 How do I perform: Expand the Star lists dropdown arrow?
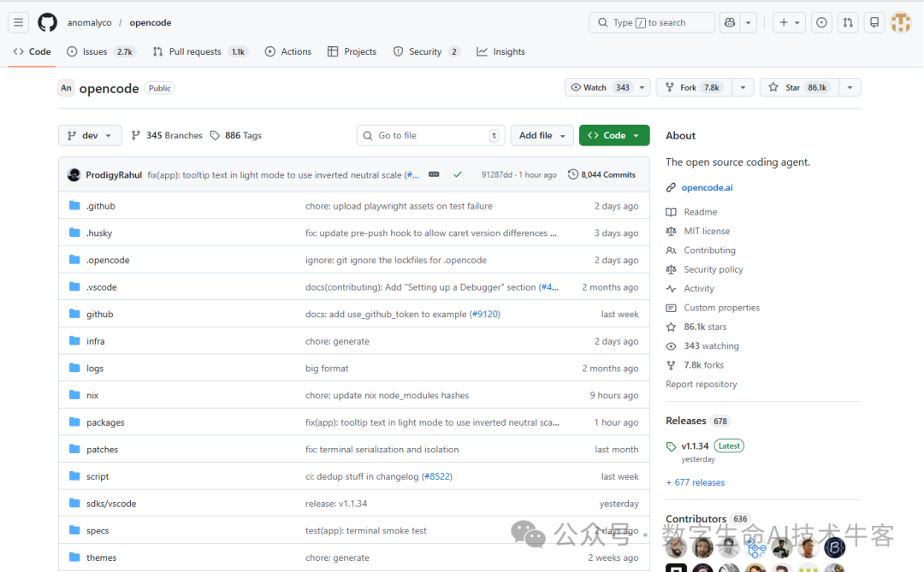pyautogui.click(x=850, y=88)
